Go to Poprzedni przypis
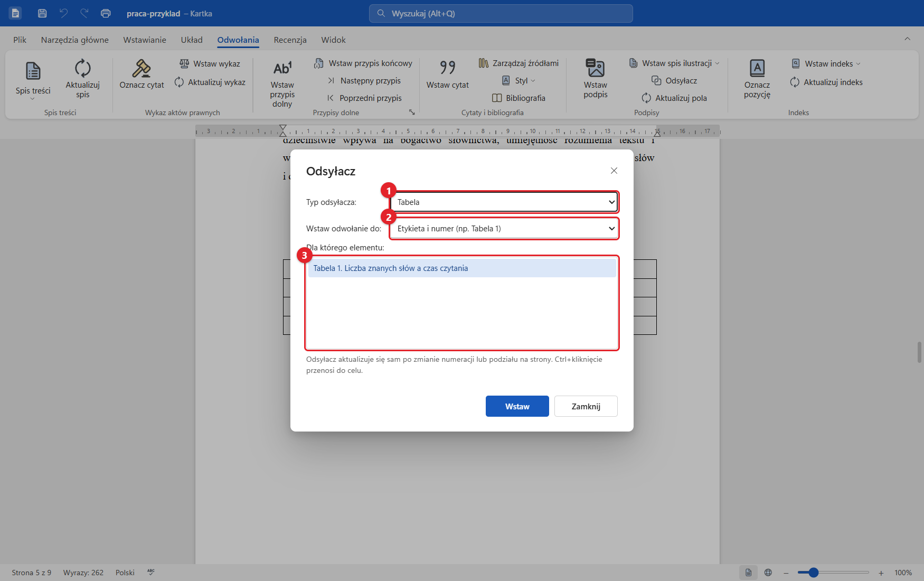924x581 pixels. (x=364, y=98)
